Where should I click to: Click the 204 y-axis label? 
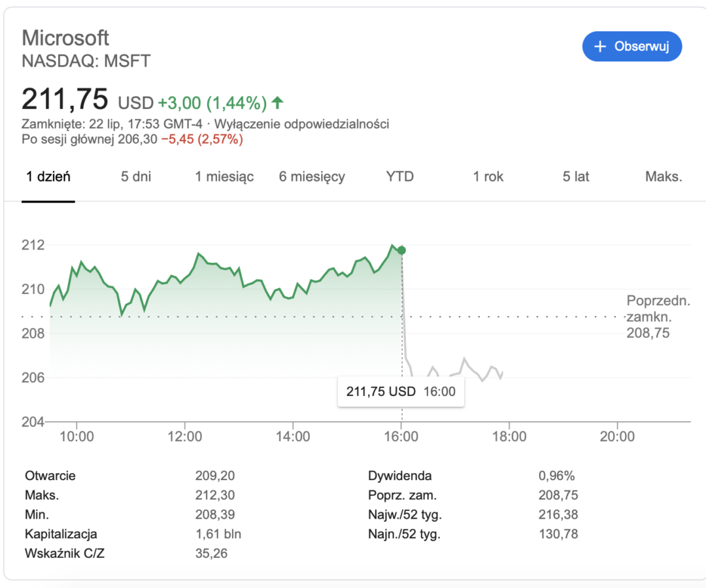pyautogui.click(x=33, y=421)
